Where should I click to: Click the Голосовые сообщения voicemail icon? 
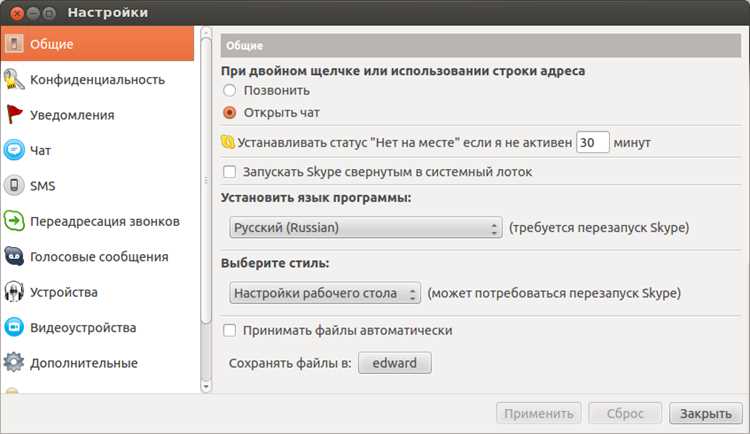(x=14, y=256)
